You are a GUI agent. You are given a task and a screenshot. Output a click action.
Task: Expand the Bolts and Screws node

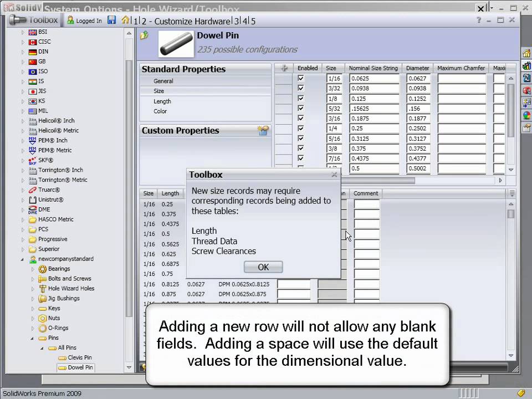click(33, 279)
